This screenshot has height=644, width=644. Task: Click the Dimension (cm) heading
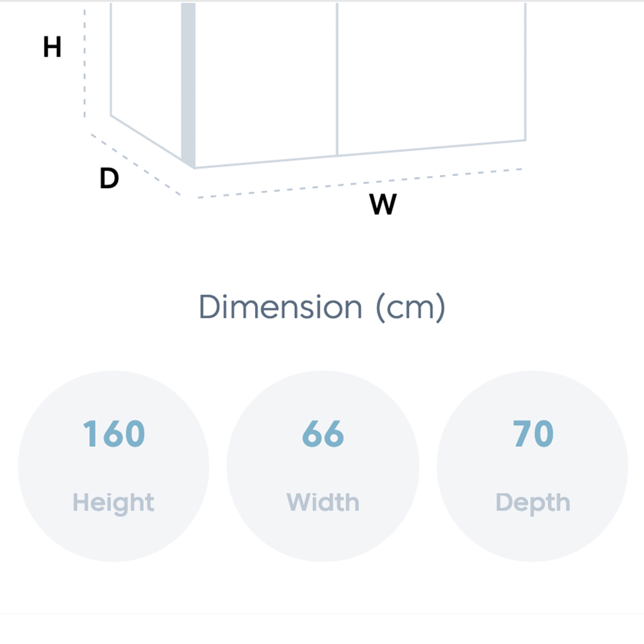pos(322,307)
